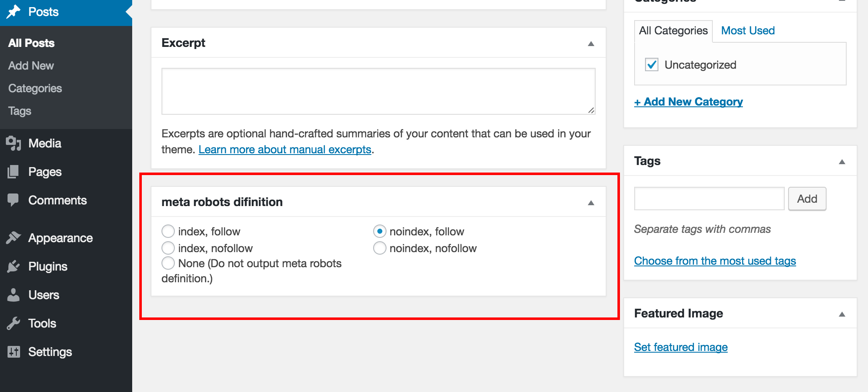Screen dimensions: 868x392
Task: Select the "index, follow" radio option
Action: 168,231
